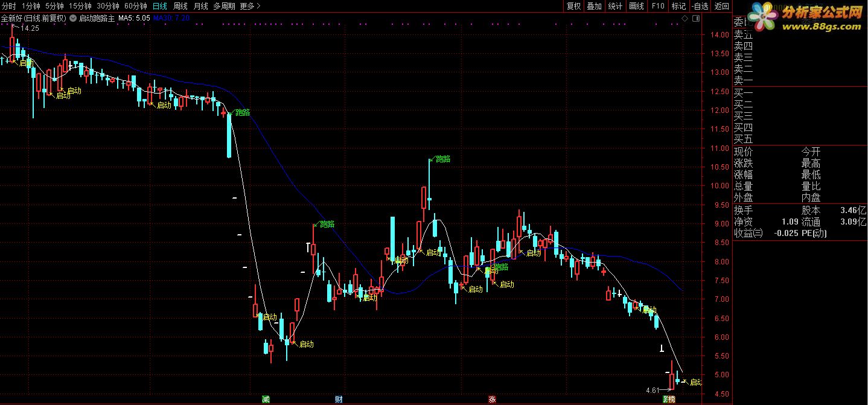
Task: Open the F10 company info button
Action: click(x=658, y=6)
